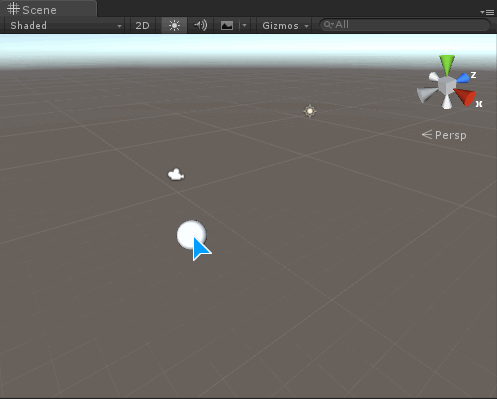Select the directional light gizmo
497x399 pixels.
tap(310, 111)
